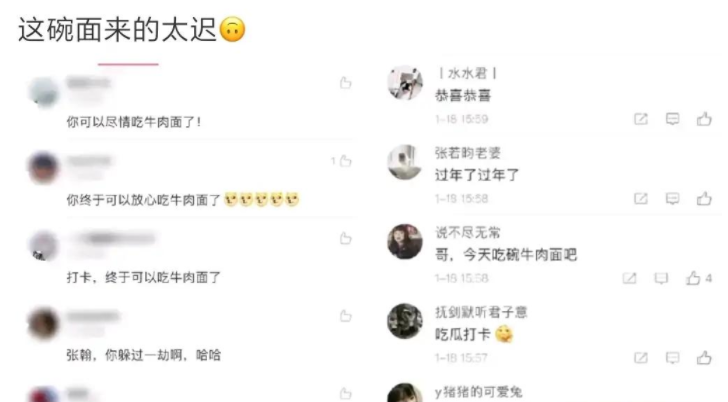
Task: Like the 吃瓜打卡 comment
Action: click(704, 357)
